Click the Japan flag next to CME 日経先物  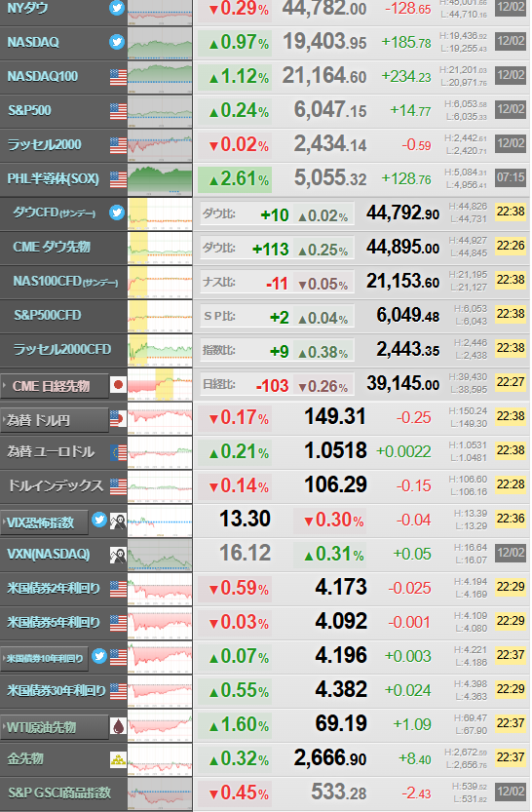[x=118, y=385]
